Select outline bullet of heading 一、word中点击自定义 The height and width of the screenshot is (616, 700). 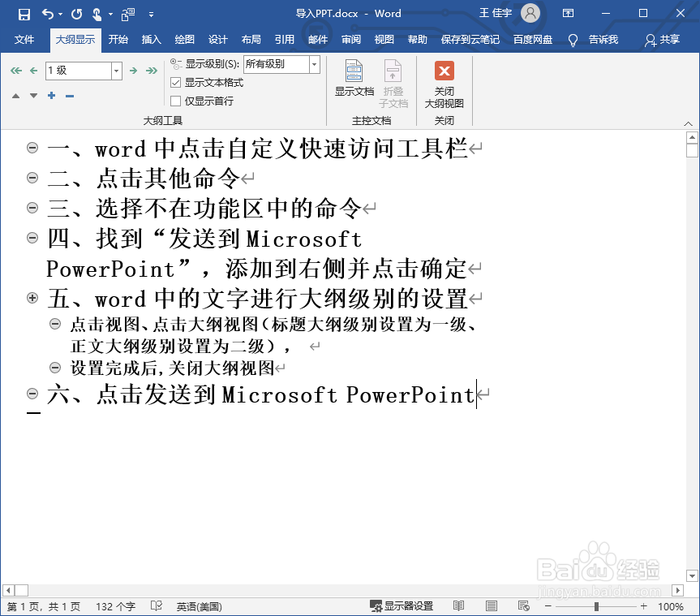pyautogui.click(x=32, y=148)
